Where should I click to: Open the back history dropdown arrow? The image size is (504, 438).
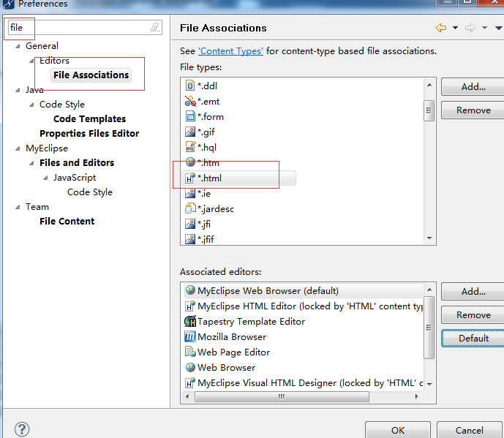point(455,28)
